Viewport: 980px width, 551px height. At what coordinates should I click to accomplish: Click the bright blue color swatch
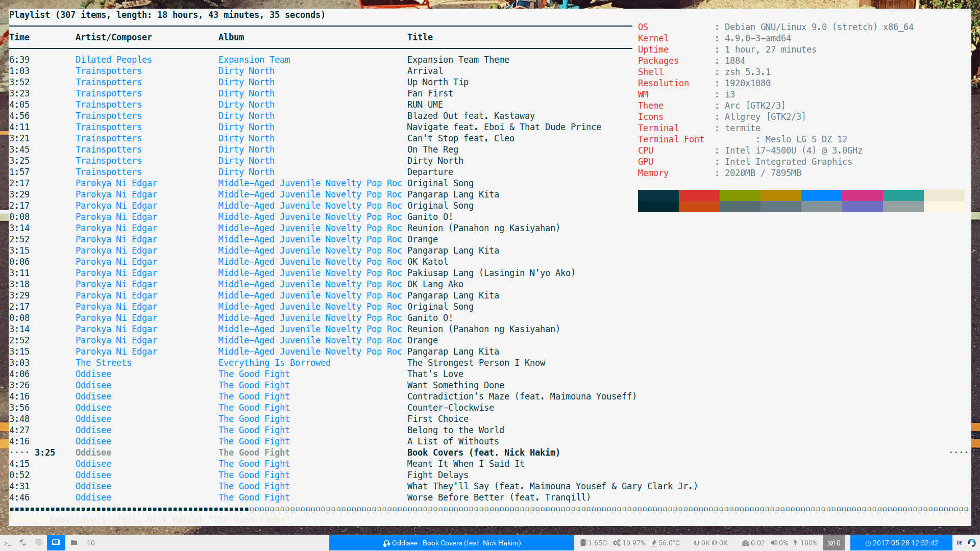coord(822,195)
